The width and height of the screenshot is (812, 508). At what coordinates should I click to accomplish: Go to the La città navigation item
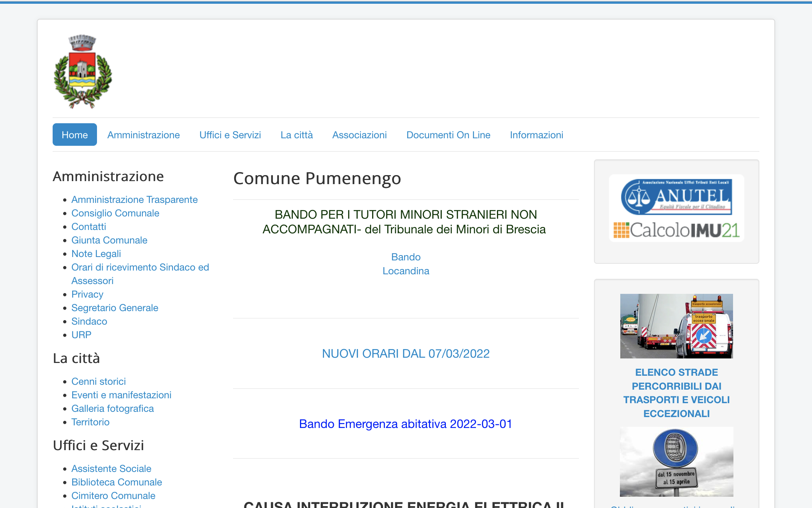point(297,135)
